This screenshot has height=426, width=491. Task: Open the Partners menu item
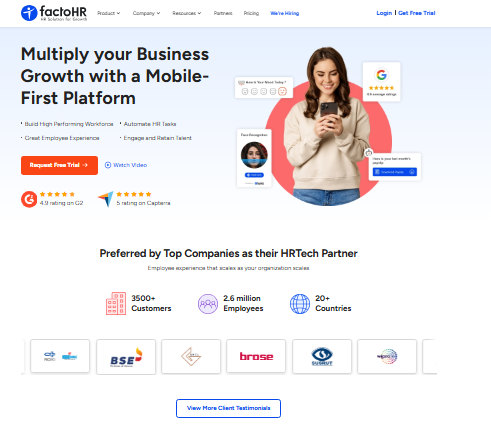click(x=223, y=13)
